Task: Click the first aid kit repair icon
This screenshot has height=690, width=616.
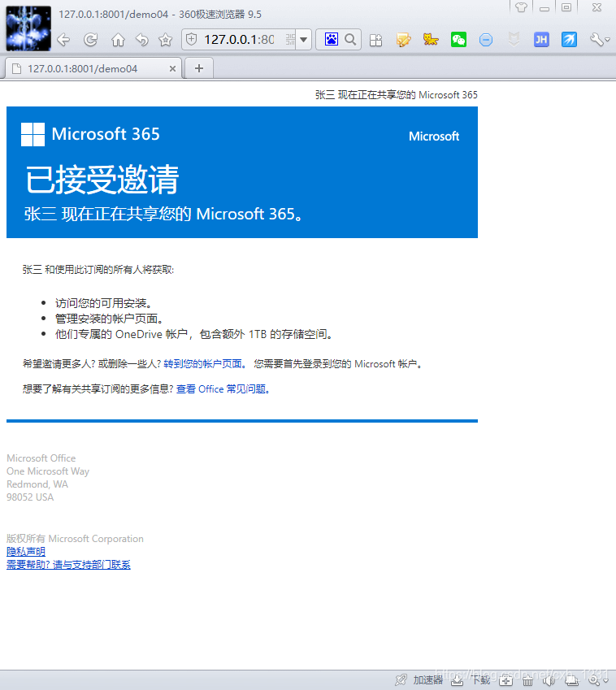Action: (x=505, y=680)
